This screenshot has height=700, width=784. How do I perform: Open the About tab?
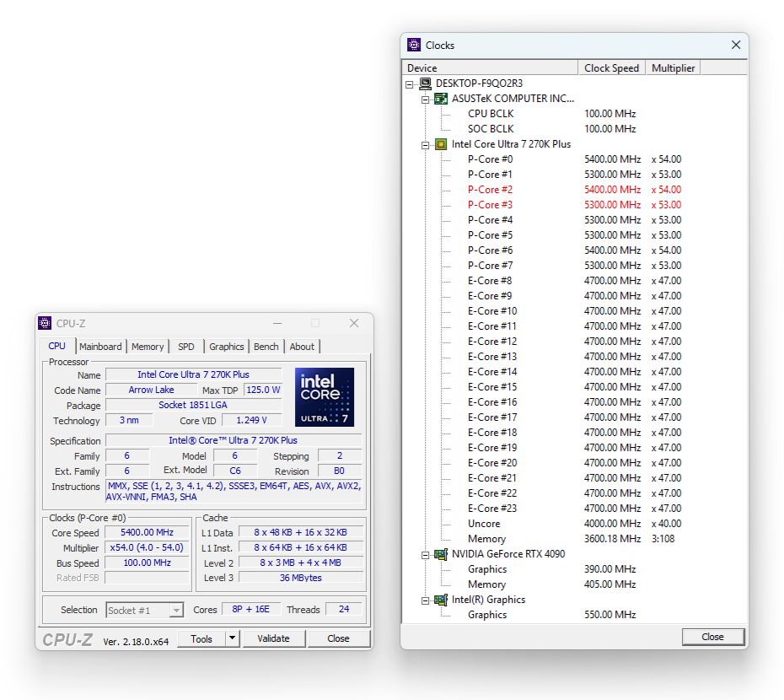(302, 347)
